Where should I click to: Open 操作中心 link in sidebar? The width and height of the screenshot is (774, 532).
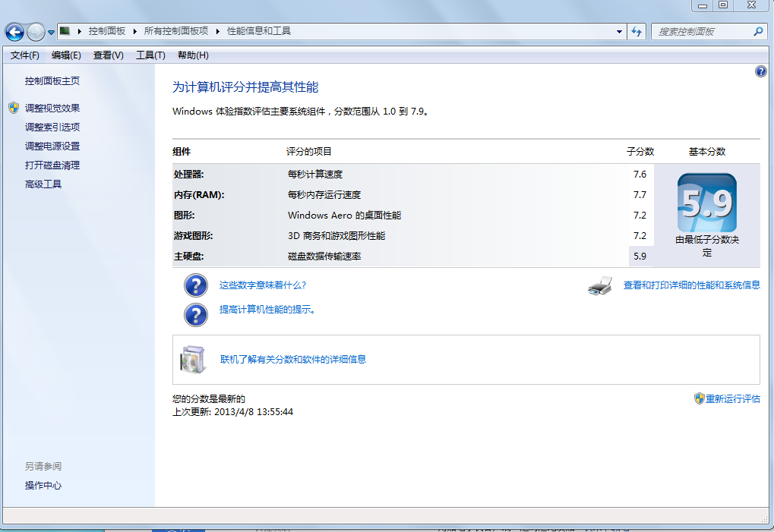click(x=43, y=486)
